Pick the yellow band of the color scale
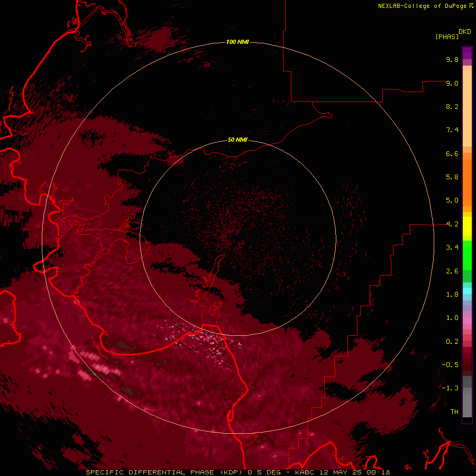476x476 pixels. pos(467,226)
